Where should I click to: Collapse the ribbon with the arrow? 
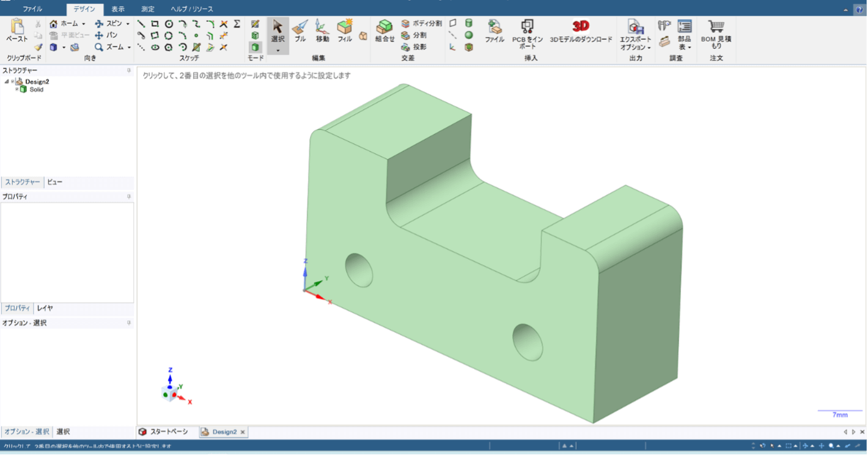coord(846,10)
